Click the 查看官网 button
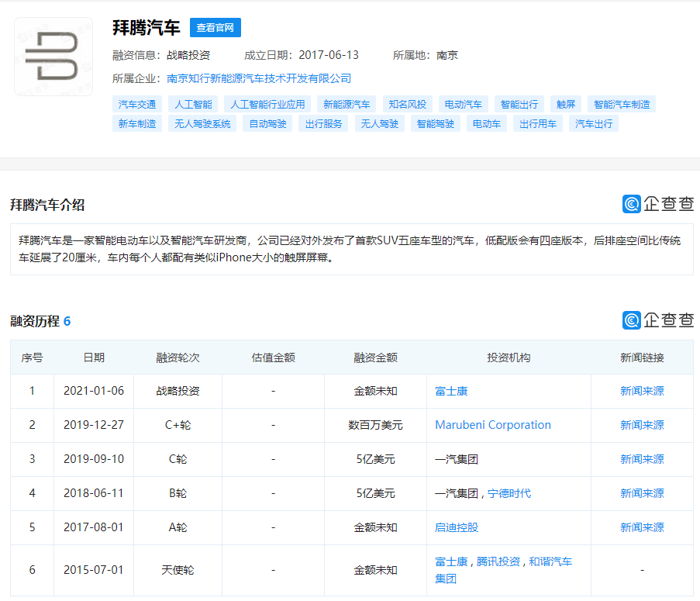 click(x=216, y=28)
